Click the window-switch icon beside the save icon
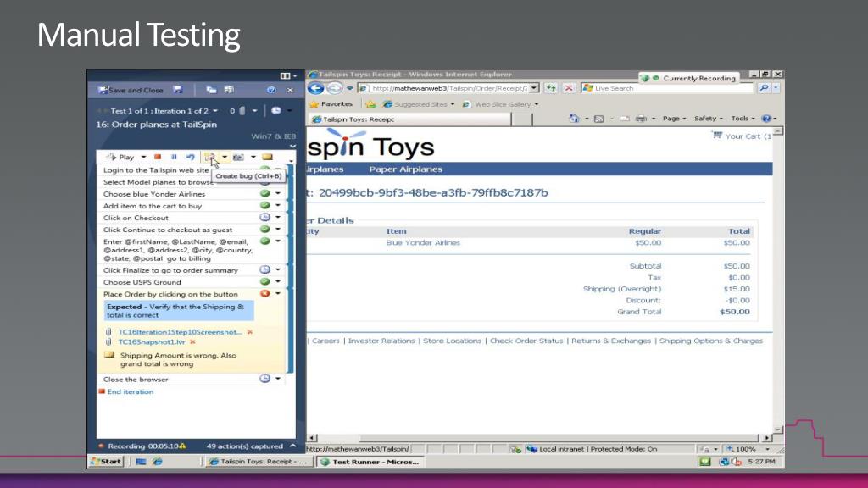The image size is (868, 488). click(x=211, y=90)
